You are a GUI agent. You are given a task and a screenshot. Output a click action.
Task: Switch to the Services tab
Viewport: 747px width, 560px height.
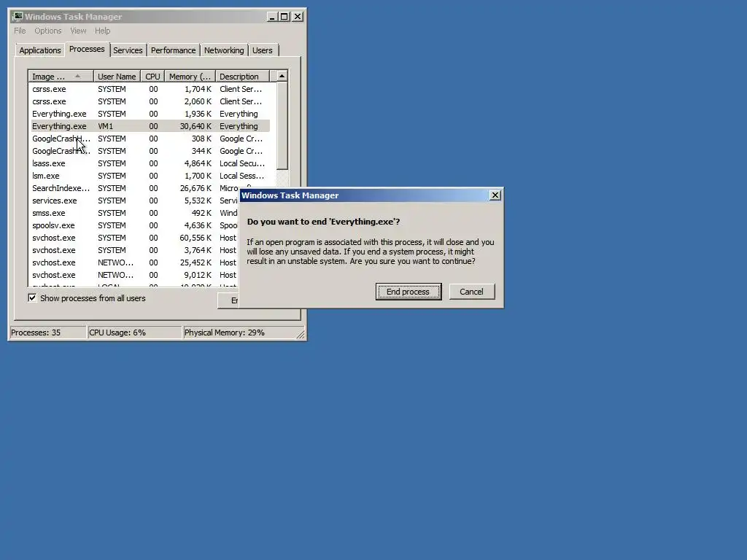pyautogui.click(x=128, y=50)
